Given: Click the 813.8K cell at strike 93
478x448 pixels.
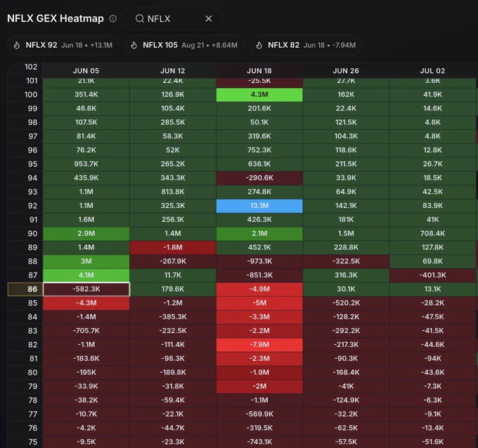Looking at the screenshot, I should pos(173,192).
